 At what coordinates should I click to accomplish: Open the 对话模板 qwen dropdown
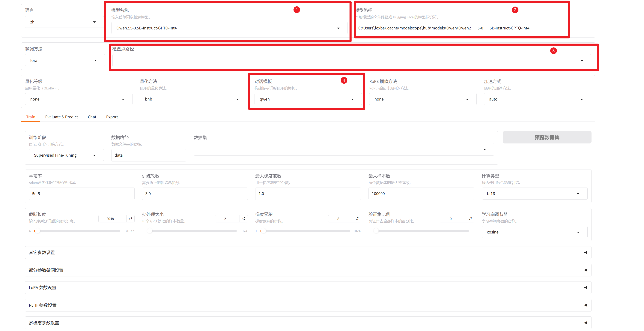[x=352, y=99]
